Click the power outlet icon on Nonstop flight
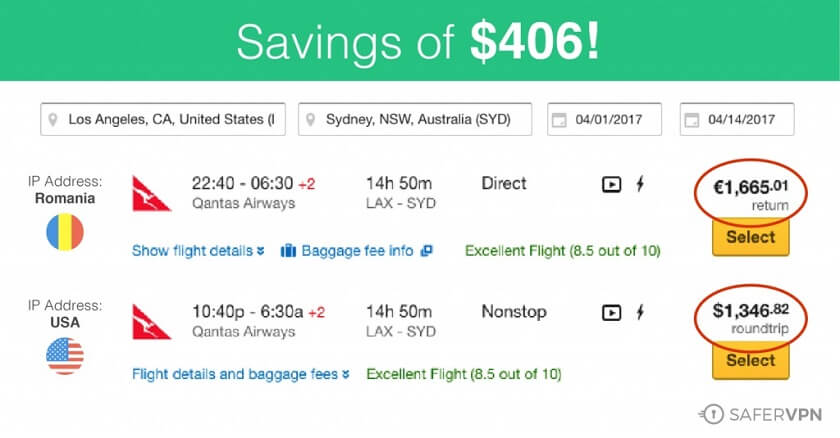This screenshot has height=438, width=840. (640, 312)
